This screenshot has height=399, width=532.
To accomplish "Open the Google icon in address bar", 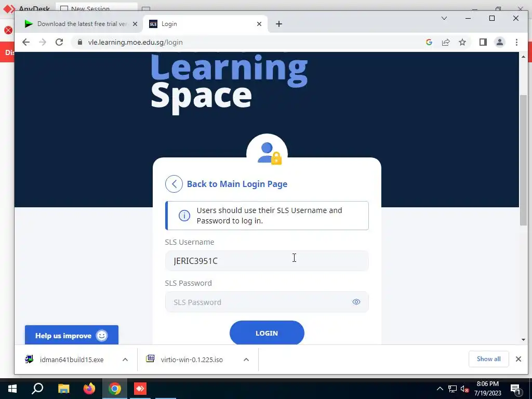I will (x=429, y=42).
